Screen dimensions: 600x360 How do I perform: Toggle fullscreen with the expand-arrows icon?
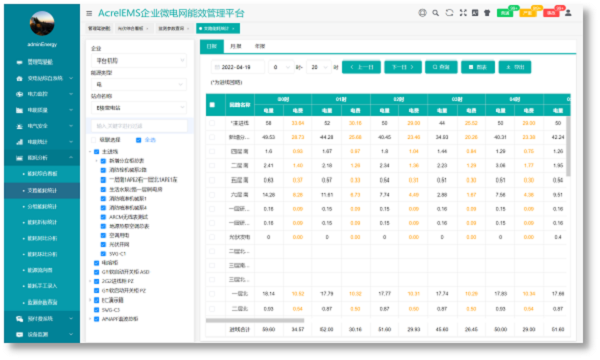pos(463,13)
